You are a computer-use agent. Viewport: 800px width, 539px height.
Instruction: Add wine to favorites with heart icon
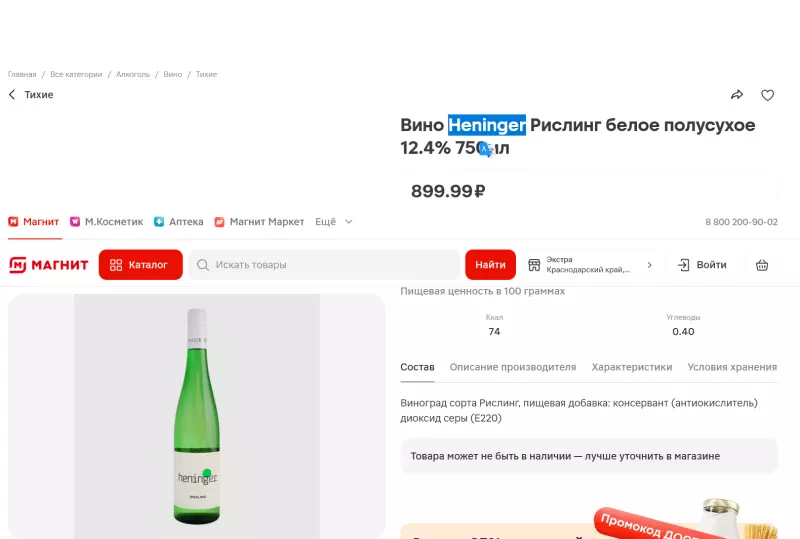point(768,95)
